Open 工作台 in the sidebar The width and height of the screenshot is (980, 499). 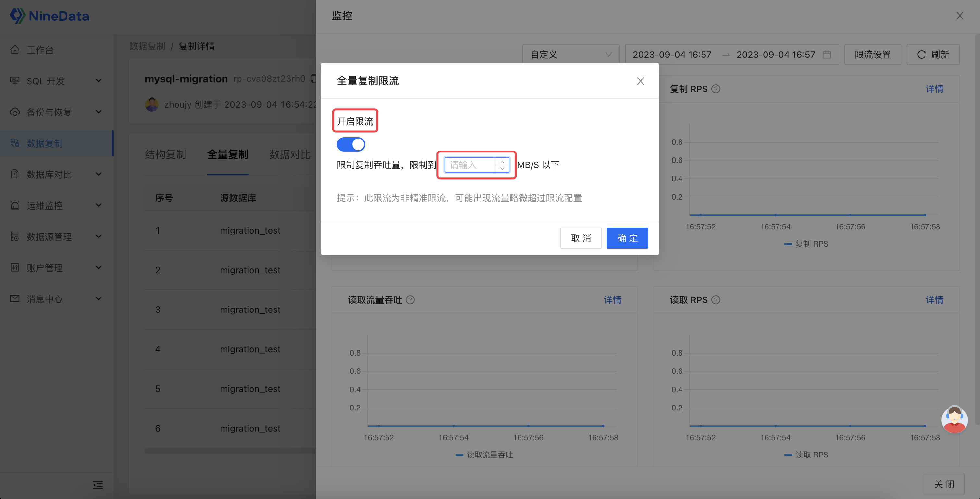(40, 50)
